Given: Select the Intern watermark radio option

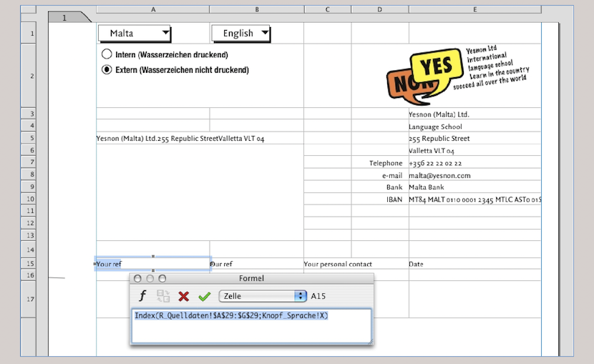Looking at the screenshot, I should click(x=107, y=54).
